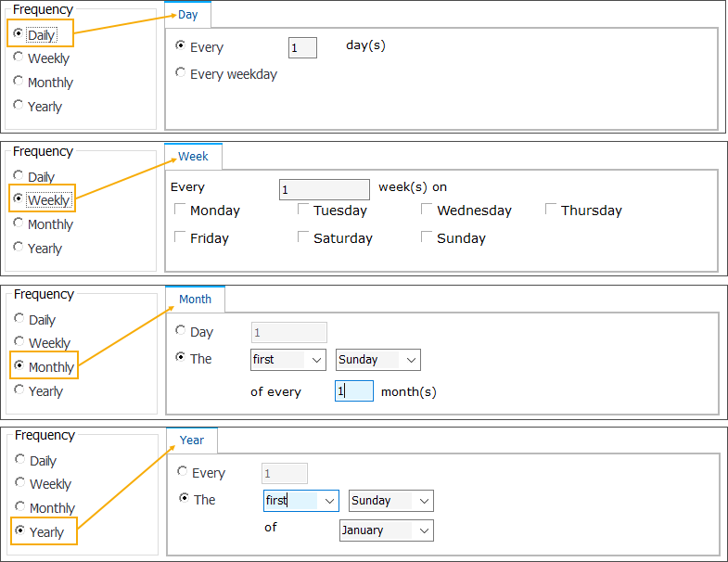Click the of every month(s) number field
The height and width of the screenshot is (562, 728).
click(354, 391)
